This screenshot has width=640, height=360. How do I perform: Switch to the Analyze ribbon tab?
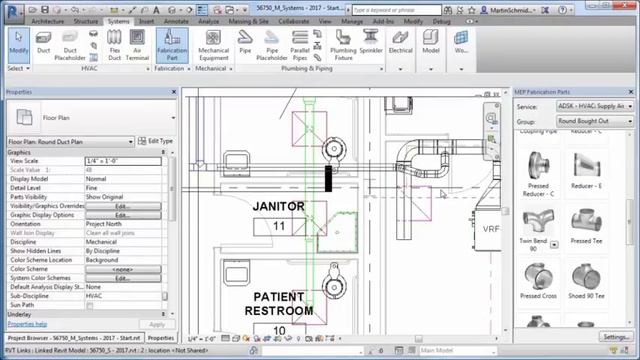click(x=209, y=21)
